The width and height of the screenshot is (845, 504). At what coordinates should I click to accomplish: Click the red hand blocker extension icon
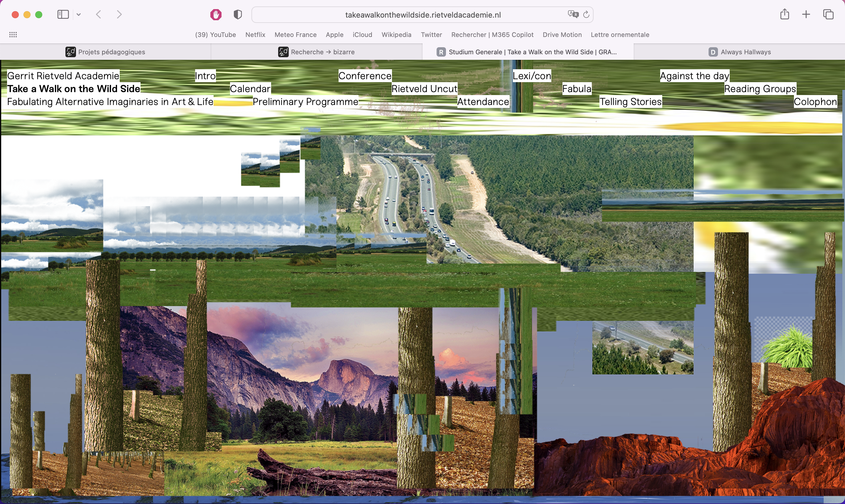(216, 15)
